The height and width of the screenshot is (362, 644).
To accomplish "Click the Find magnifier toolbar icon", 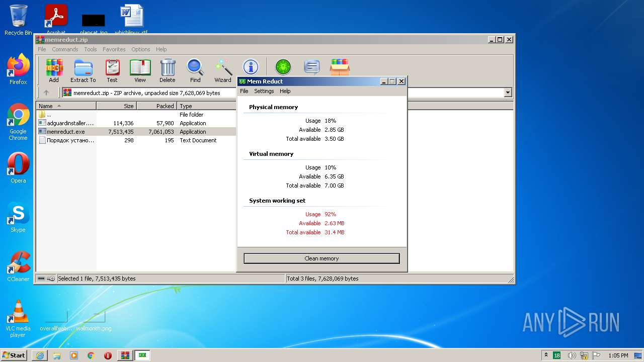I will (x=195, y=70).
